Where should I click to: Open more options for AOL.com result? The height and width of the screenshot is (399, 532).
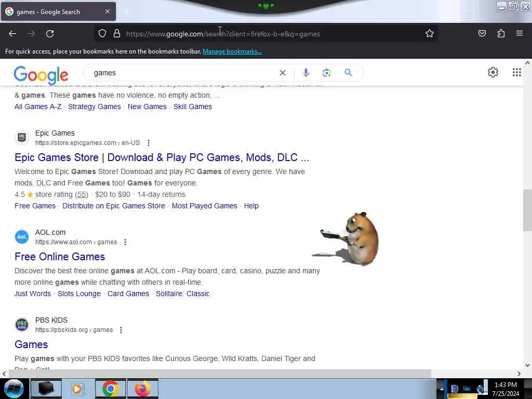(125, 242)
